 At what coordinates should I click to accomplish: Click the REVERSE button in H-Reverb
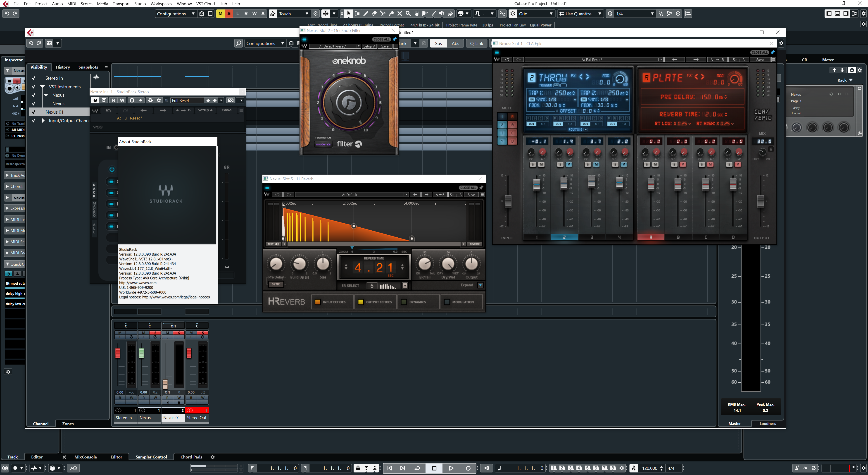tap(474, 244)
